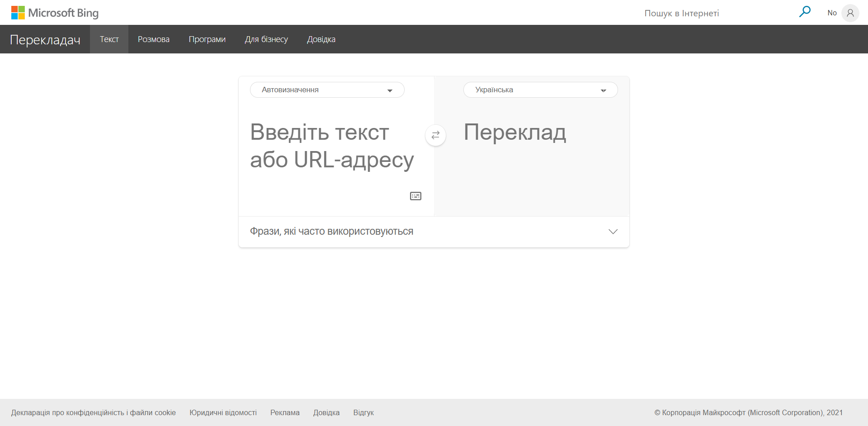The width and height of the screenshot is (868, 426).
Task: Open Довідка from the top navigation
Action: click(x=321, y=39)
